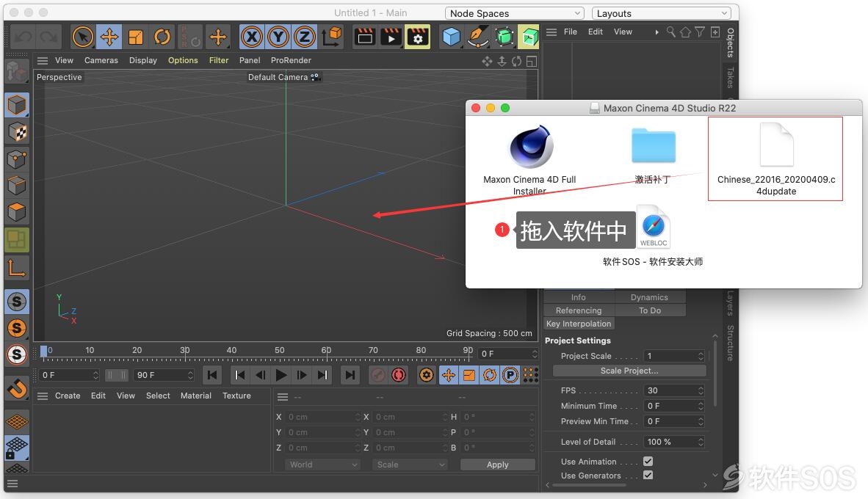Select Polygons mode icon
This screenshot has height=499, width=868.
pyautogui.click(x=17, y=212)
